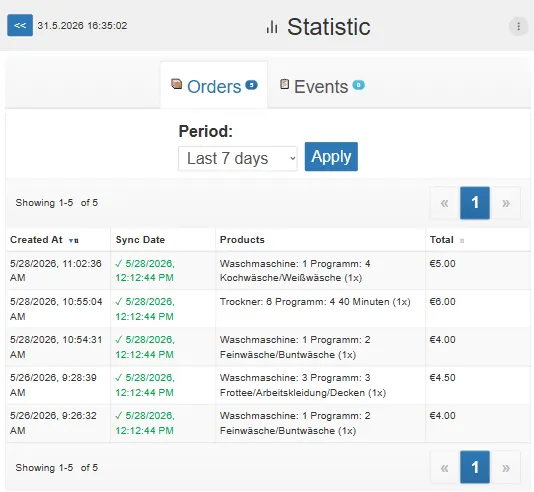Click the €6.00 total cell
This screenshot has height=492, width=534.
(477, 309)
